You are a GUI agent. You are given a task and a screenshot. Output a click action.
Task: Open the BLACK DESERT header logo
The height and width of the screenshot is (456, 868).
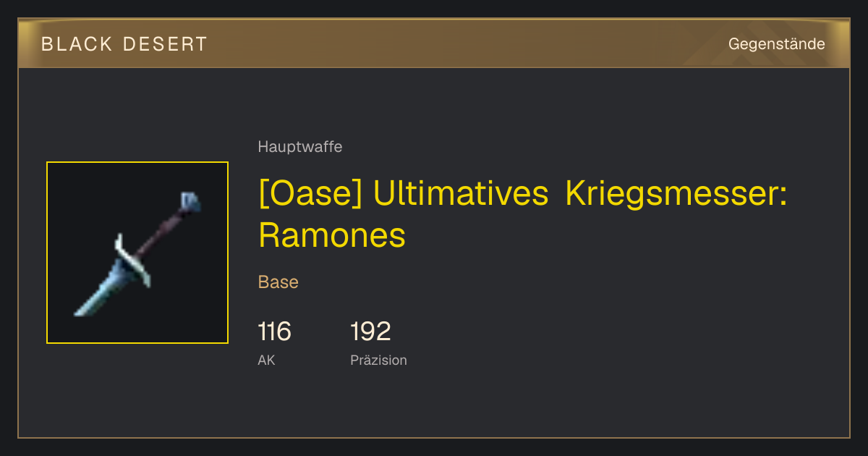coord(124,44)
